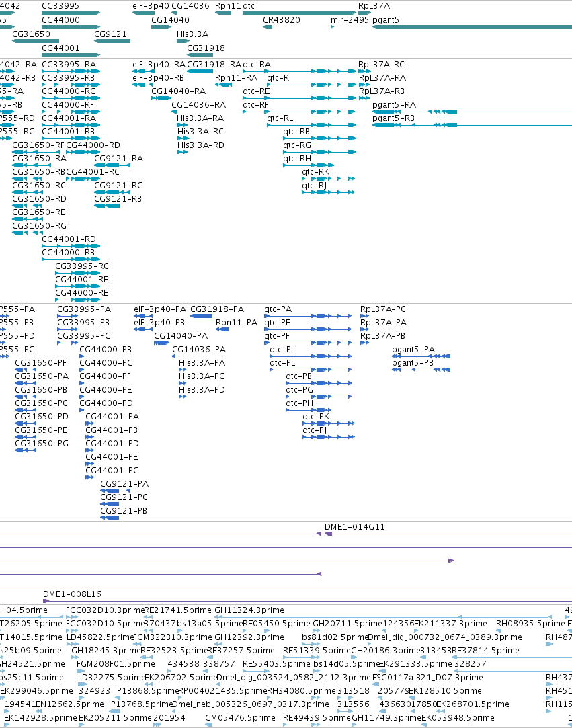Open transcript CG44001-RA
The image size is (572, 728).
pyautogui.click(x=69, y=118)
